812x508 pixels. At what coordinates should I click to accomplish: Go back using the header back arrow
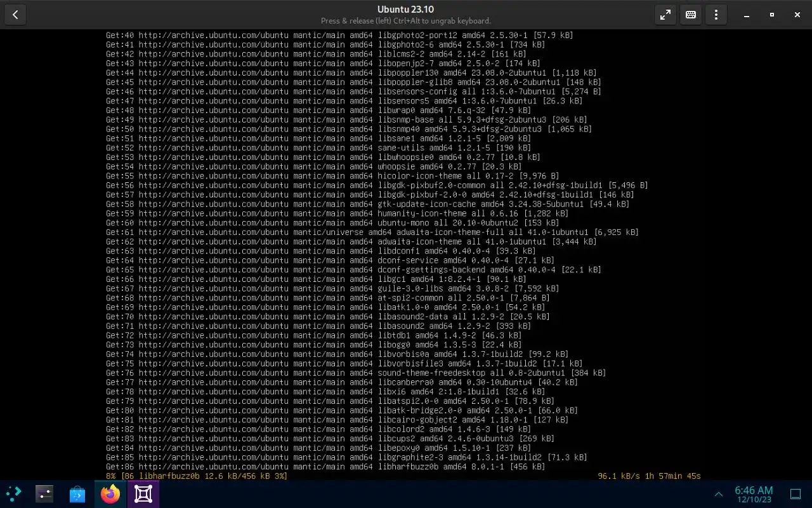[x=15, y=15]
